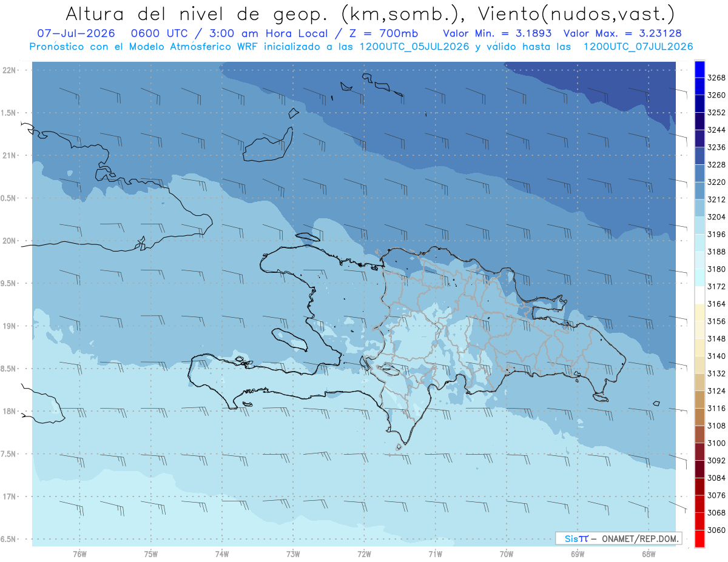This screenshot has width=728, height=562.
Task: Click the '19N' latitude label
Action: 9,326
